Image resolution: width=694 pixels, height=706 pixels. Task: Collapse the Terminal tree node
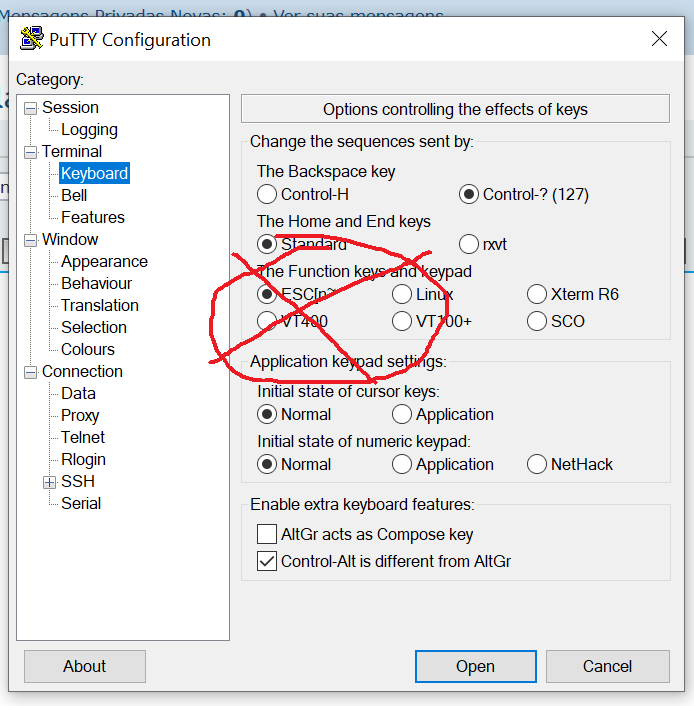click(30, 152)
